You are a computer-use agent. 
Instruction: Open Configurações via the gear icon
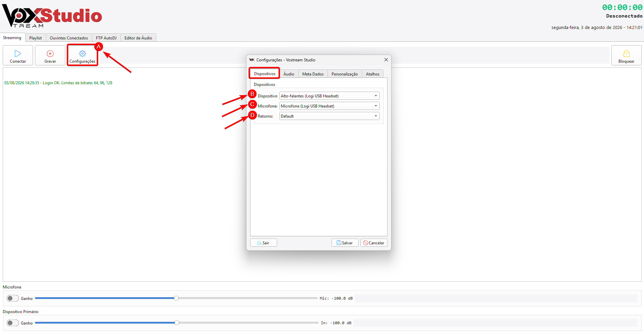pos(82,54)
